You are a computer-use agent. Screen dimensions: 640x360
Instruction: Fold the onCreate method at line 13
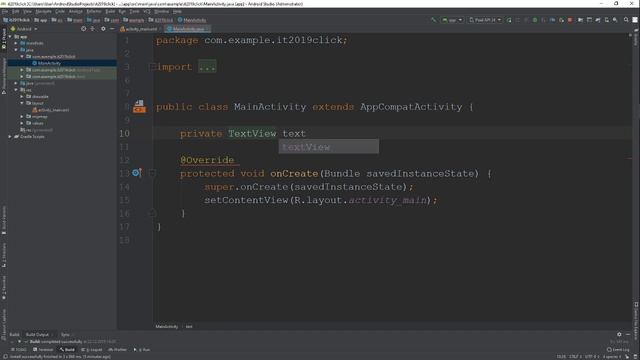pyautogui.click(x=152, y=173)
